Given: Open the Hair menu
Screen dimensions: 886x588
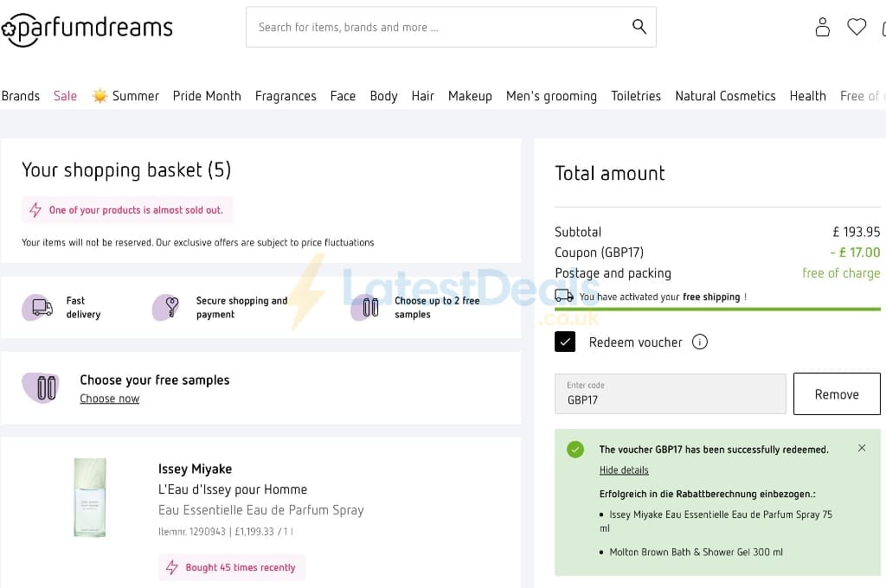Looking at the screenshot, I should [x=422, y=96].
